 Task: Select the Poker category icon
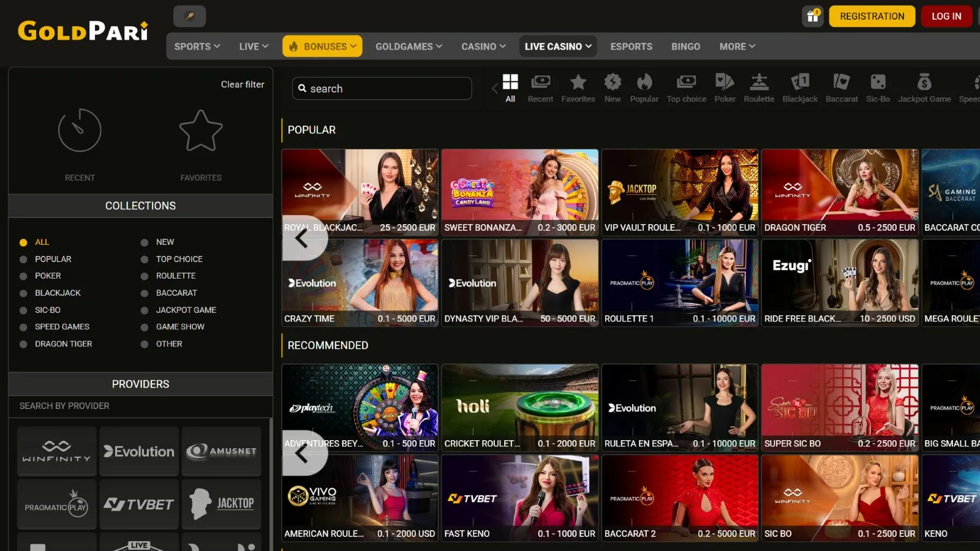(725, 82)
